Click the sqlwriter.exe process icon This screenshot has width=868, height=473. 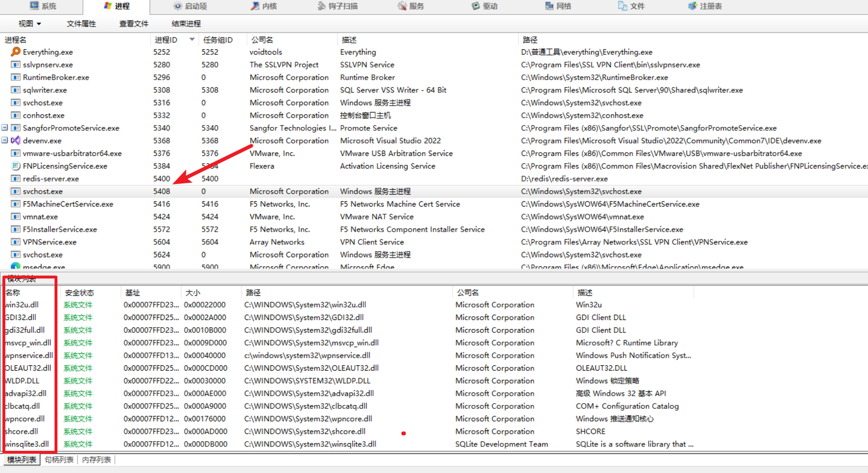coord(15,90)
